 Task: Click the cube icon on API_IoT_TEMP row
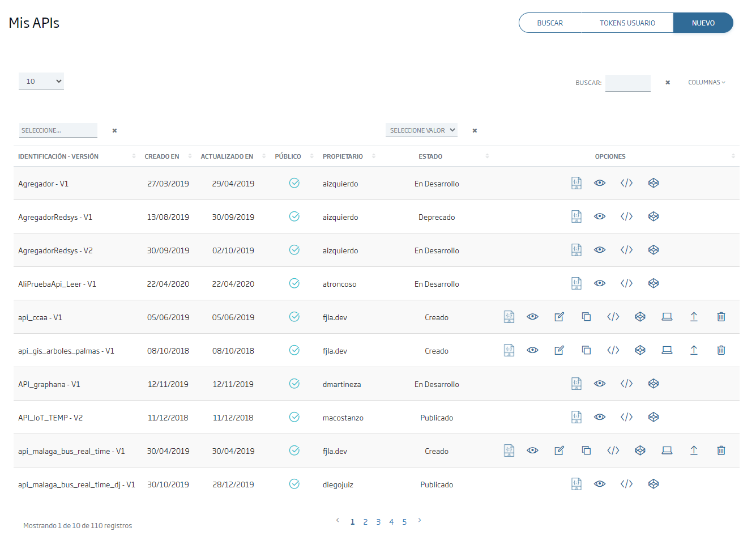[x=654, y=416]
